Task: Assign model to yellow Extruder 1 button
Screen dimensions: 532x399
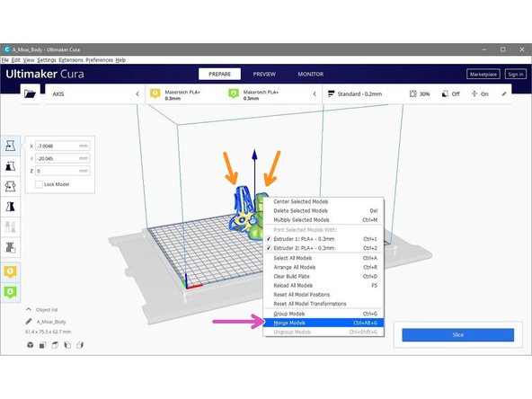Action: click(x=11, y=271)
